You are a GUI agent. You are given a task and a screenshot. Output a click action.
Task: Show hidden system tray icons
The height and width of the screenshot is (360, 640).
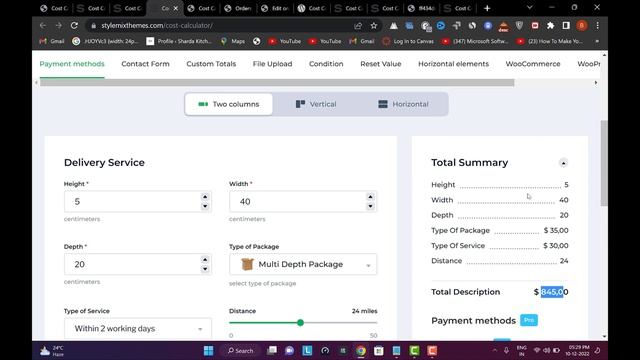494,350
